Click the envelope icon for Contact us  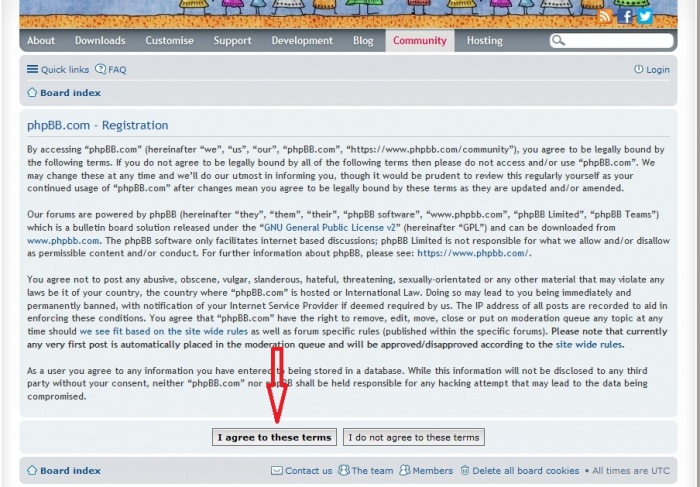[276, 470]
